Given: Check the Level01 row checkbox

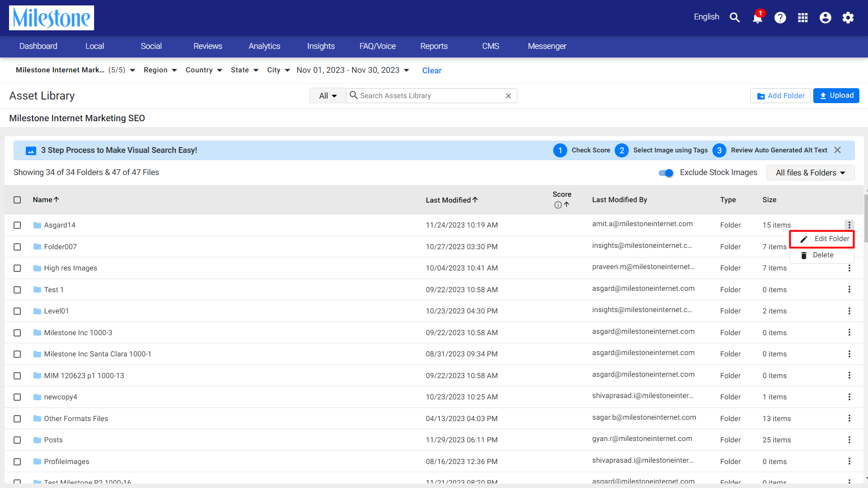Looking at the screenshot, I should point(17,311).
